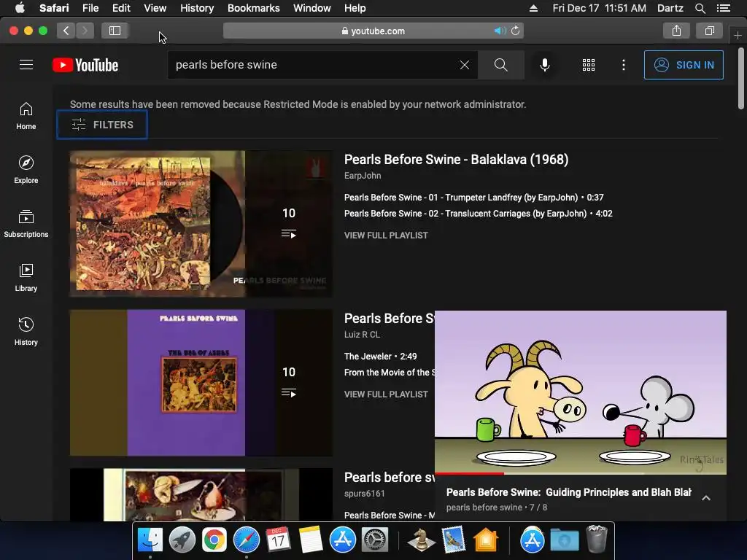Clear the search box with the X icon

(x=465, y=65)
